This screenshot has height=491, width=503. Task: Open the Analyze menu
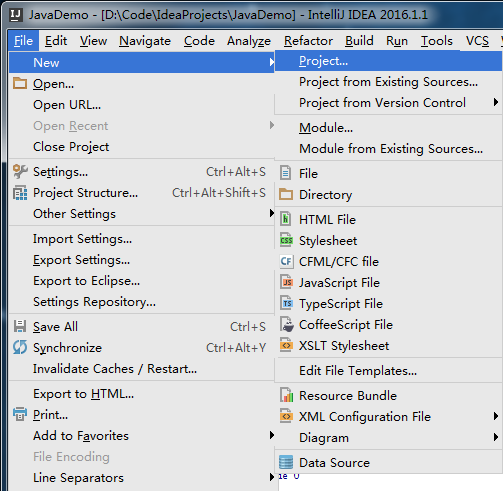249,41
